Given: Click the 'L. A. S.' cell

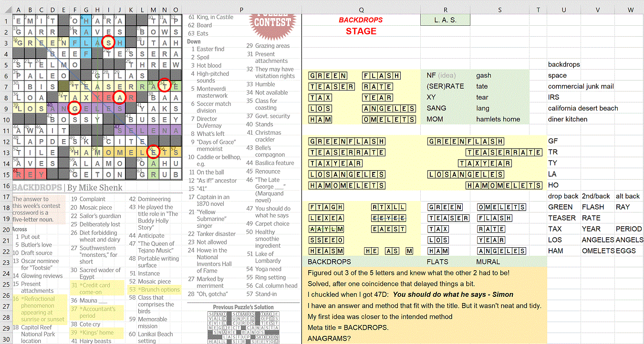Looking at the screenshot, I should (x=446, y=20).
